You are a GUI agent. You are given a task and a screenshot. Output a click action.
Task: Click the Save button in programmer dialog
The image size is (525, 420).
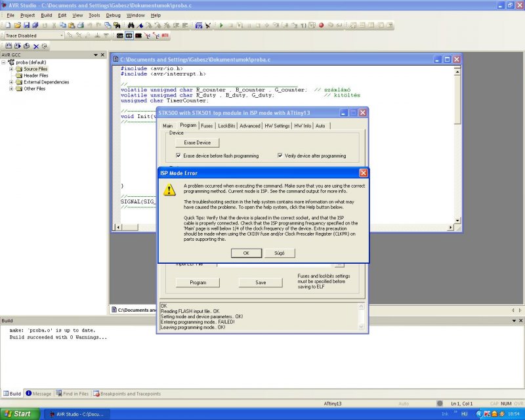point(261,282)
